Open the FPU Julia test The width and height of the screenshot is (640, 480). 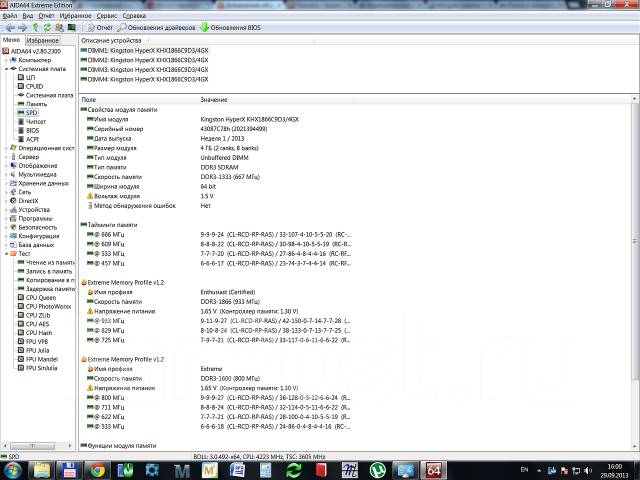38,350
